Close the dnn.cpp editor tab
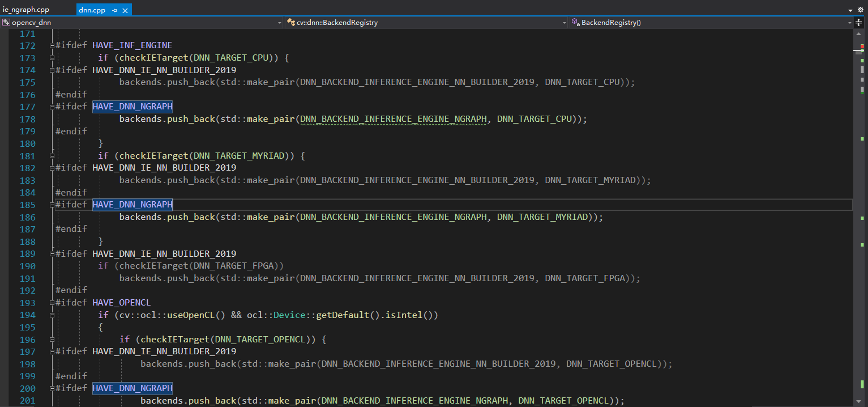 pyautogui.click(x=126, y=10)
